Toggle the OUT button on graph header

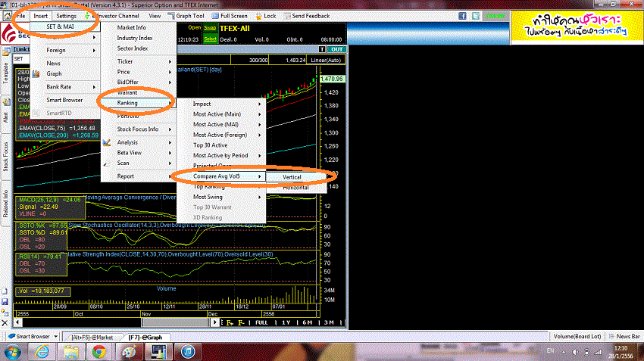337,50
